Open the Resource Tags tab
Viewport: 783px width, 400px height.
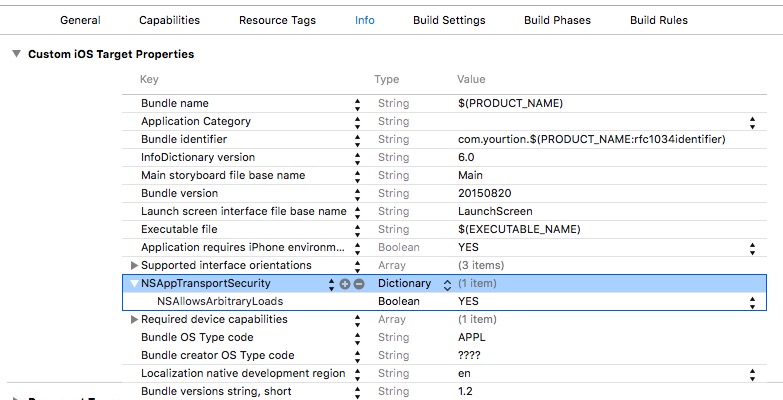point(277,20)
